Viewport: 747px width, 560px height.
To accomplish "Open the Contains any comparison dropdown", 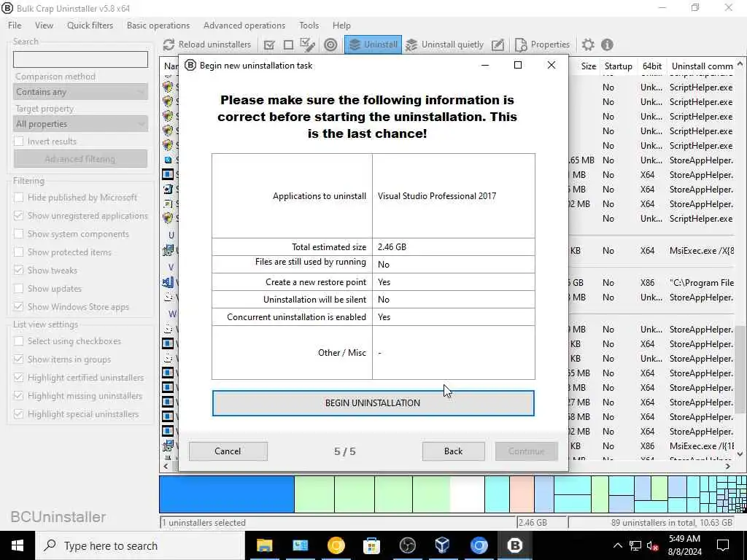I will (80, 92).
